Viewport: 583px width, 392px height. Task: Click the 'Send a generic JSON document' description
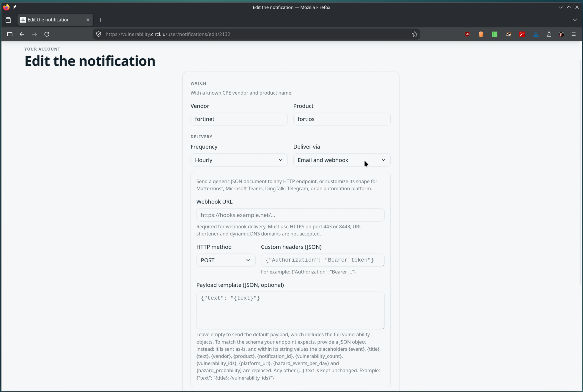[287, 185]
